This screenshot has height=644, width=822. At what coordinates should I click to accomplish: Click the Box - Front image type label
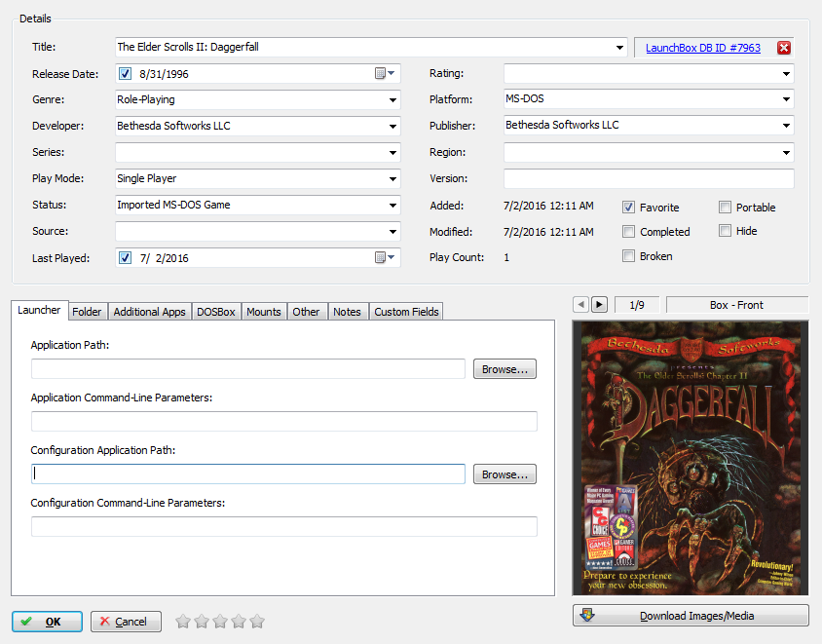point(737,305)
